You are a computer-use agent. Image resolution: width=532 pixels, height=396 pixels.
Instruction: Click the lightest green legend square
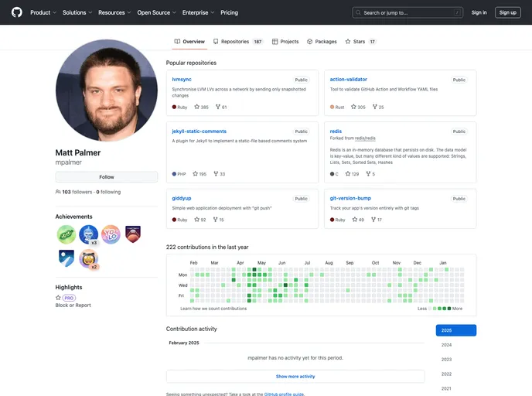click(x=435, y=309)
